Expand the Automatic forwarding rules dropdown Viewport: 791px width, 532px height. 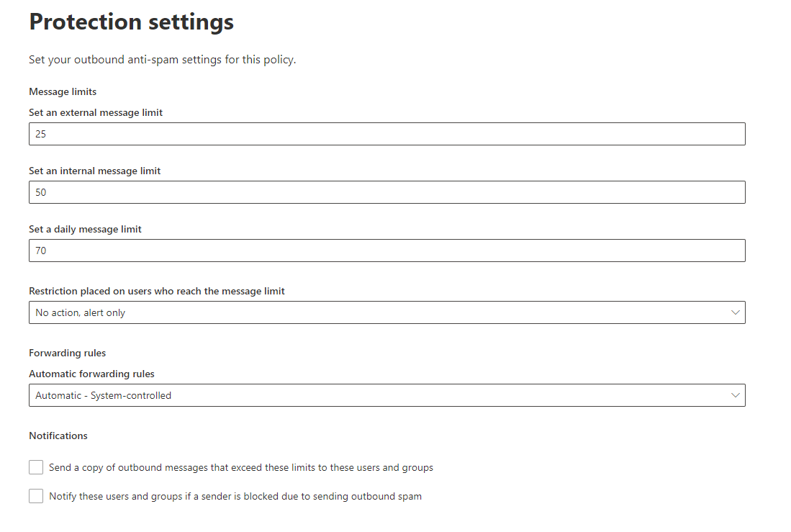pyautogui.click(x=387, y=395)
